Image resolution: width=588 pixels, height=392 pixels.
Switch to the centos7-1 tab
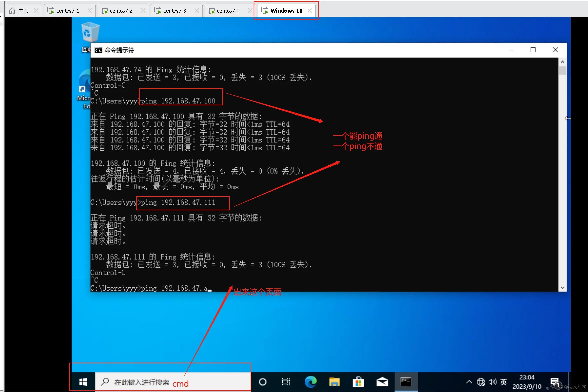pyautogui.click(x=68, y=11)
